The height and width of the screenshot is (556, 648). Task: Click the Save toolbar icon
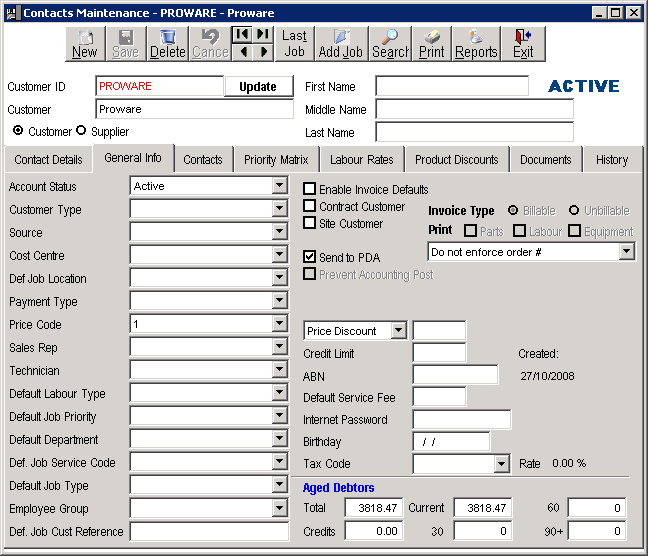click(126, 44)
